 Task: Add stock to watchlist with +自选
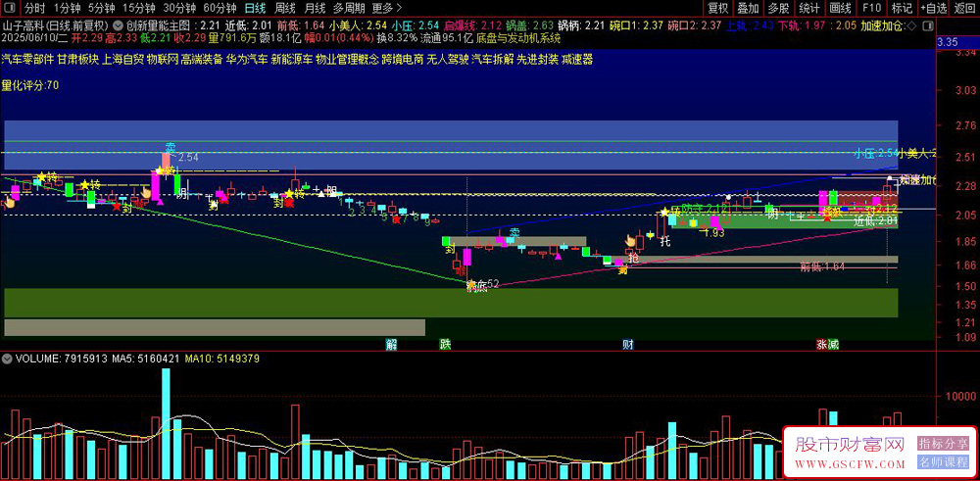pos(934,8)
